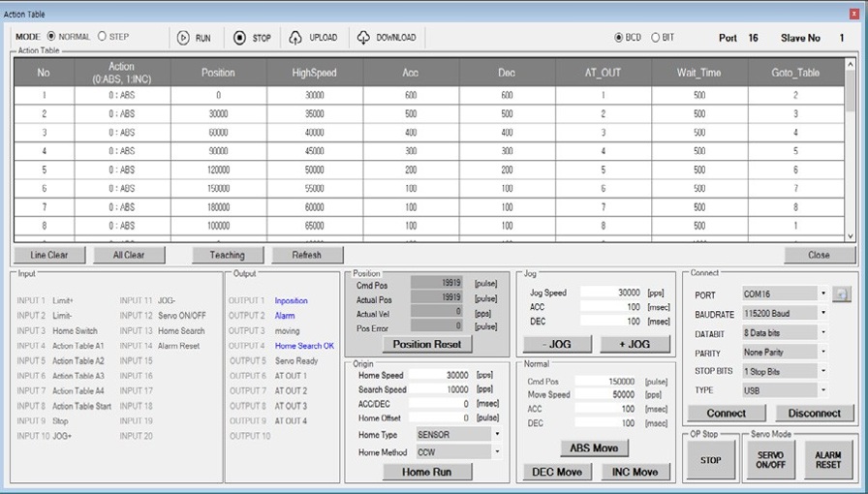Click HighSpeed cell 55000 in row 6

(x=315, y=188)
